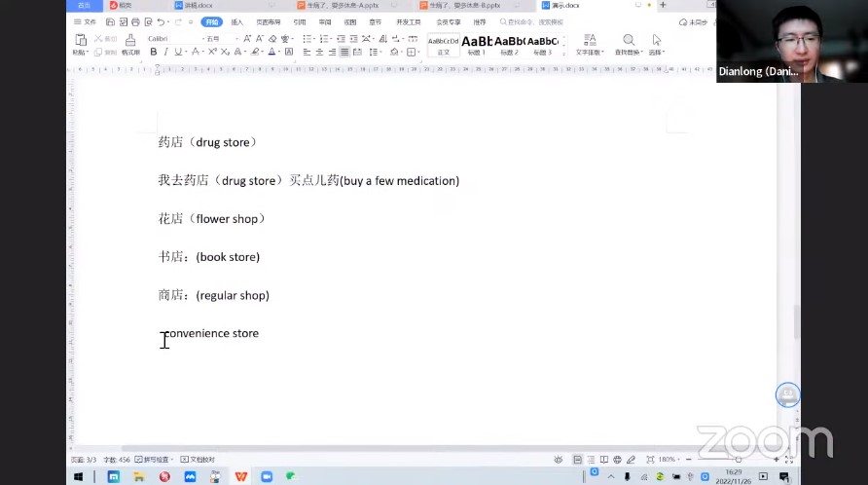Expand the numbered list dropdown
This screenshot has width=868, height=485.
[x=332, y=39]
